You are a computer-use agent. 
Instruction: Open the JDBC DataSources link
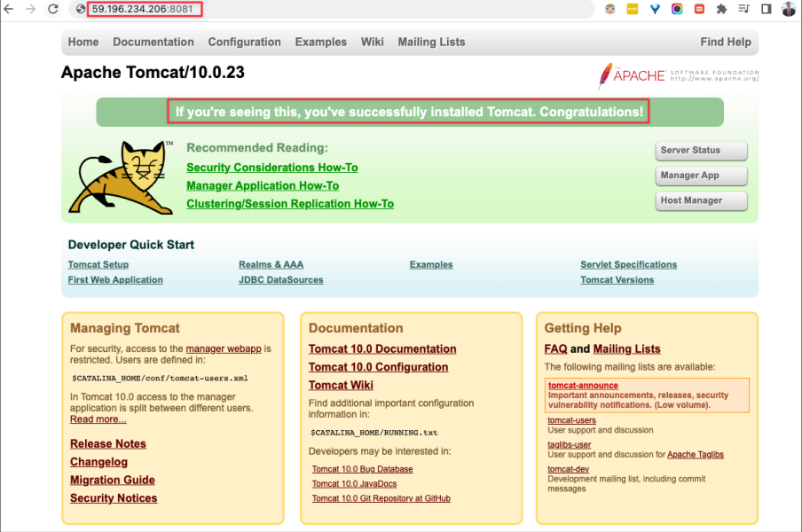281,280
